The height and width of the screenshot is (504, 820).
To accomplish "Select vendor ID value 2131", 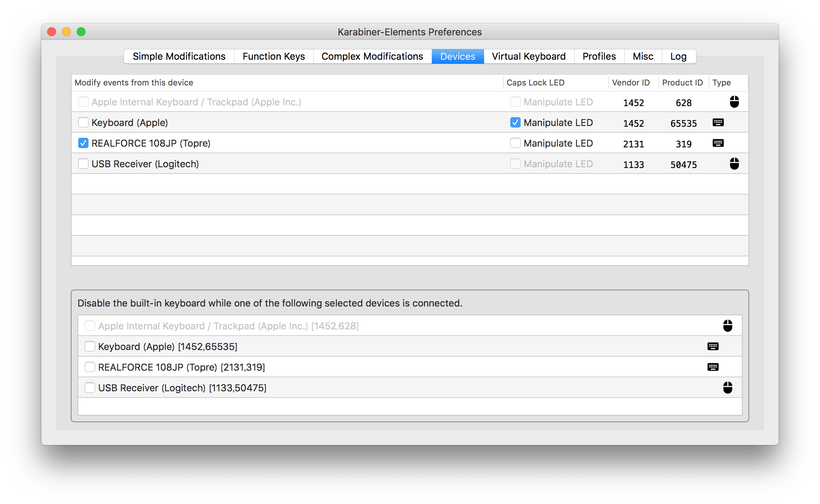I will [x=633, y=144].
